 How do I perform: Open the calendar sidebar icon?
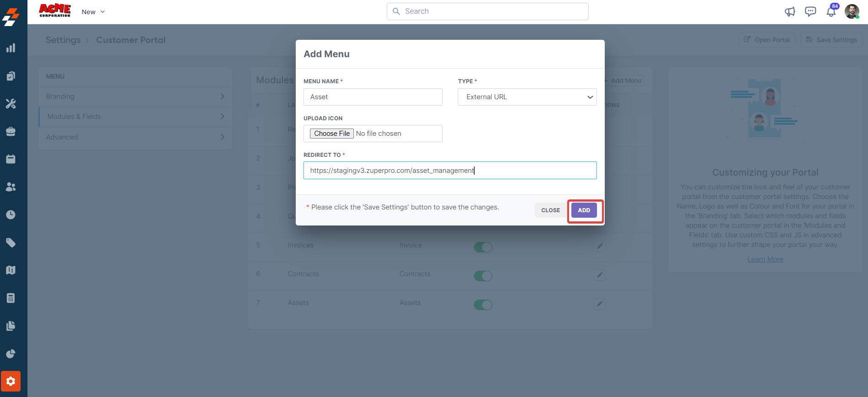click(x=11, y=159)
